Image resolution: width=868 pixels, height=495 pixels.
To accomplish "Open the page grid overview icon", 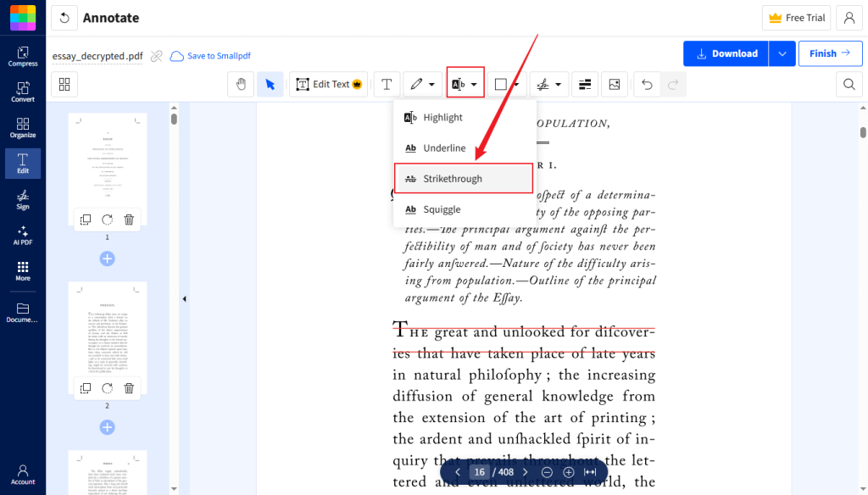I will click(64, 84).
